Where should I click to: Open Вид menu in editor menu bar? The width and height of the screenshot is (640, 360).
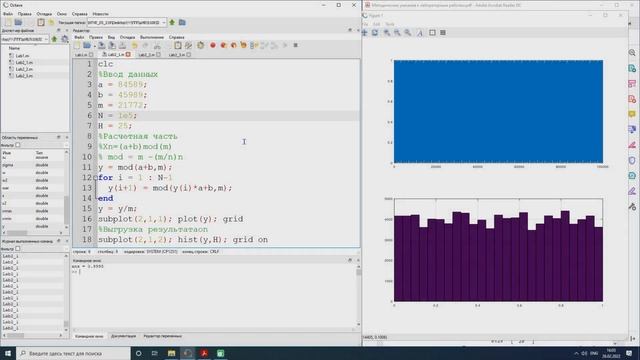pyautogui.click(x=111, y=37)
